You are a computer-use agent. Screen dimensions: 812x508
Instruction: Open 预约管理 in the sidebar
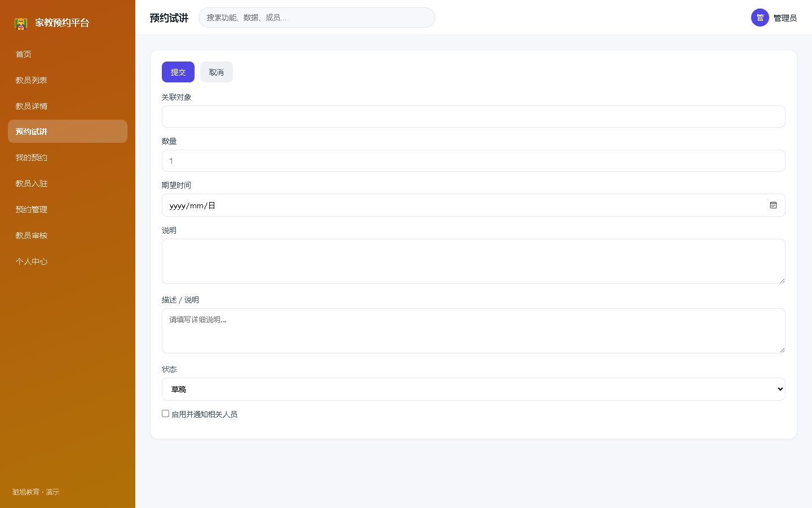coord(68,209)
